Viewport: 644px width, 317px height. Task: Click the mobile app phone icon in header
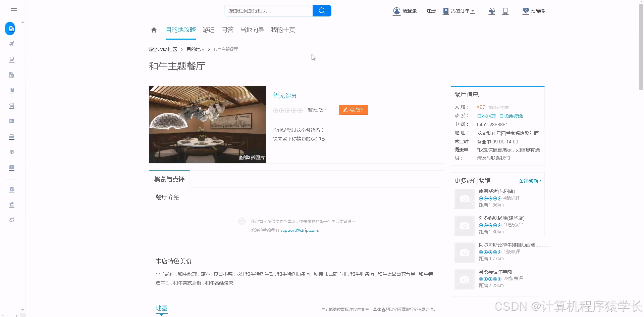click(x=505, y=11)
